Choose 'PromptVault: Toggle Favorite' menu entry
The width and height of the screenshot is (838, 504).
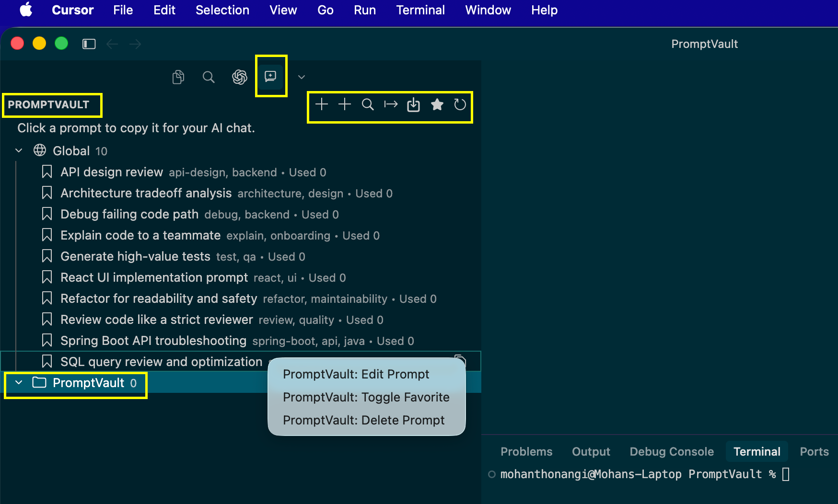(367, 397)
